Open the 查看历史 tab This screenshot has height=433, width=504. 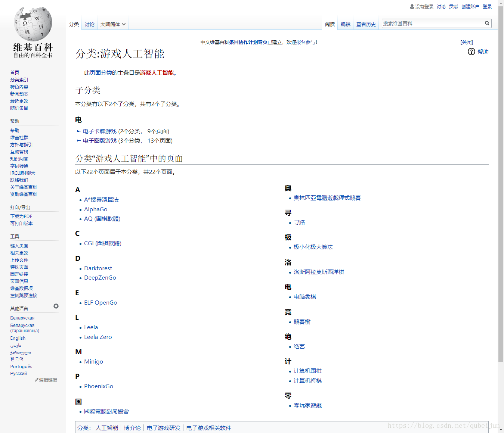(366, 24)
